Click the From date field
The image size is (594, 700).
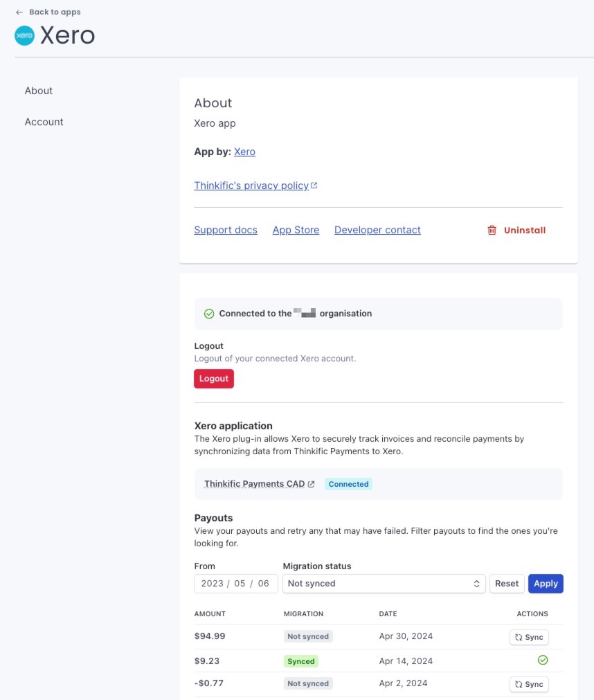235,584
